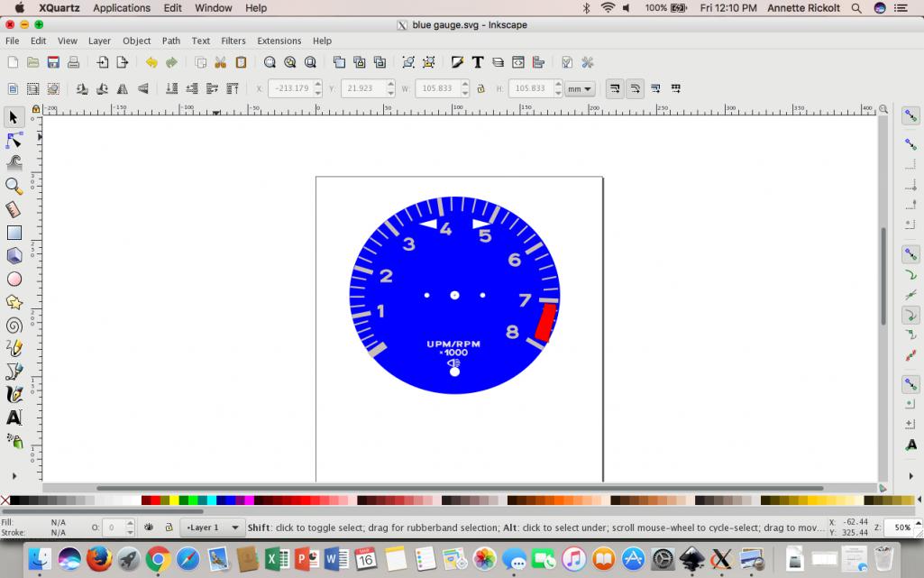Open the Filters menu
Screen dimensions: 924x578
[233, 41]
